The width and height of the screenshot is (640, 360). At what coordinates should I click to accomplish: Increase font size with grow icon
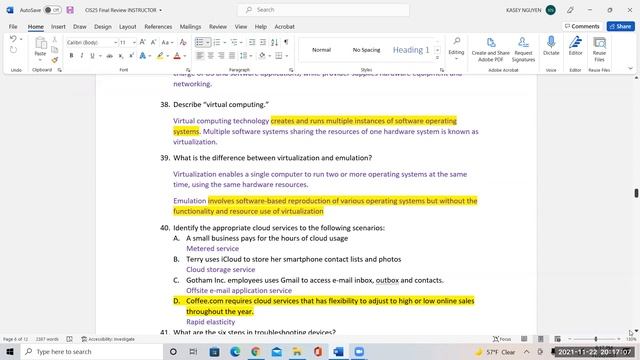coord(142,42)
